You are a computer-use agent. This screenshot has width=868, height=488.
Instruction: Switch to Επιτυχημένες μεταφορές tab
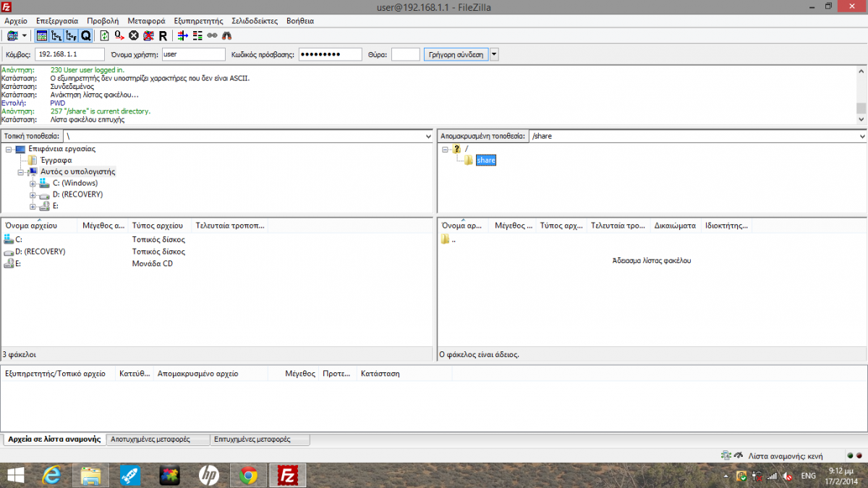pos(260,439)
